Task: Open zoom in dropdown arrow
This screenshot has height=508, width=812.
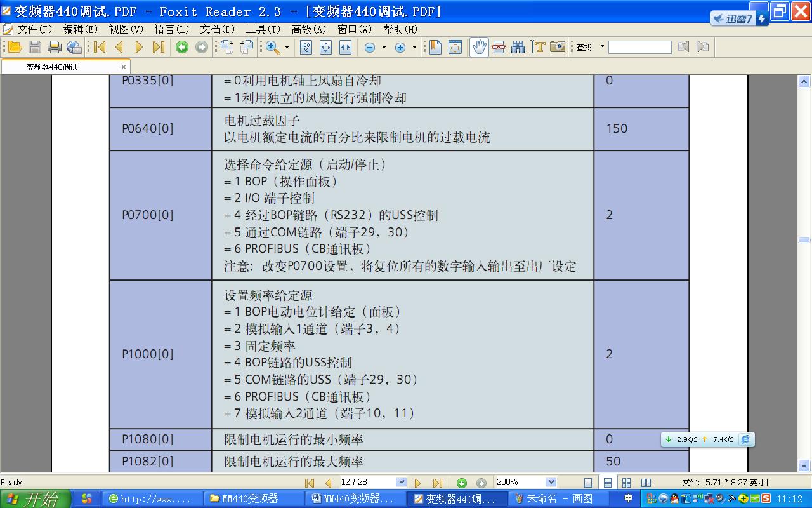Action: [x=414, y=48]
